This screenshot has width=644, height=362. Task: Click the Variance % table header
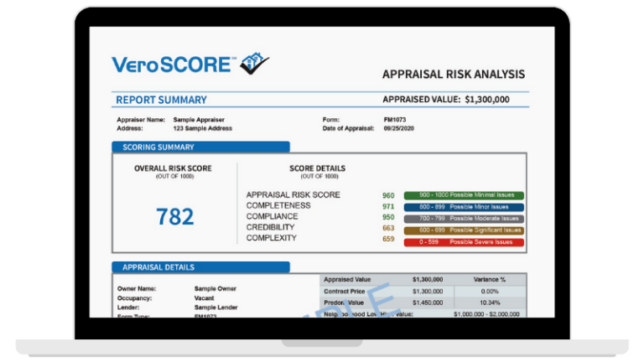[x=489, y=280]
